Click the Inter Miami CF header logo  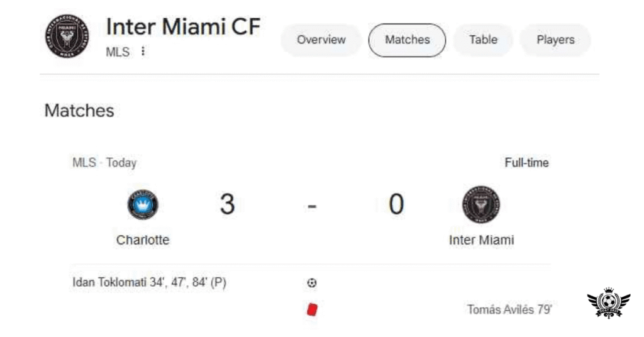click(x=67, y=36)
